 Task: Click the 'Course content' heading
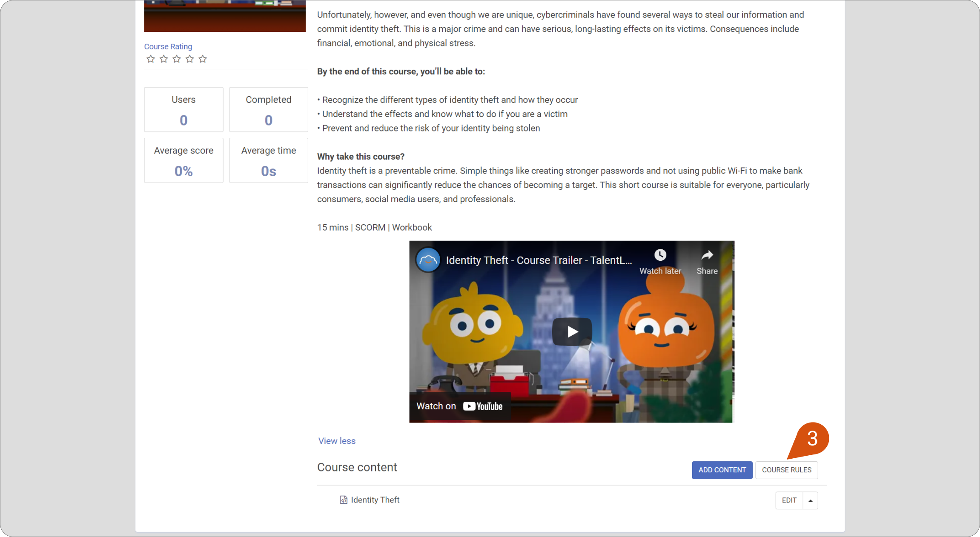[x=357, y=468]
